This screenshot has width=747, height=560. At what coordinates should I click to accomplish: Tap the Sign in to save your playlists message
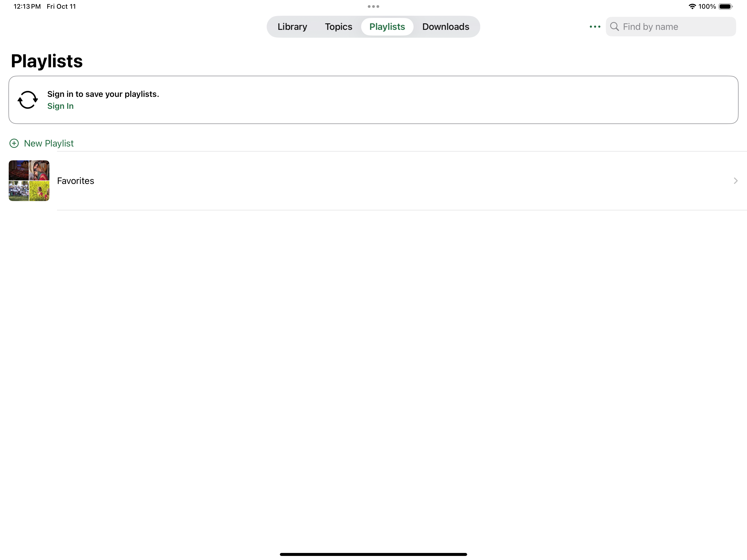click(103, 94)
